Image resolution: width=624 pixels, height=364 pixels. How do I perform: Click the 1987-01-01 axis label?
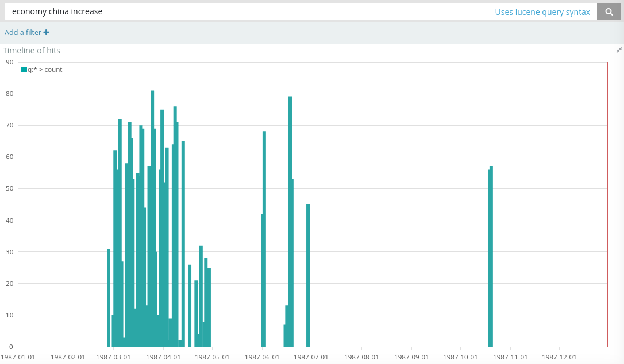[18, 357]
